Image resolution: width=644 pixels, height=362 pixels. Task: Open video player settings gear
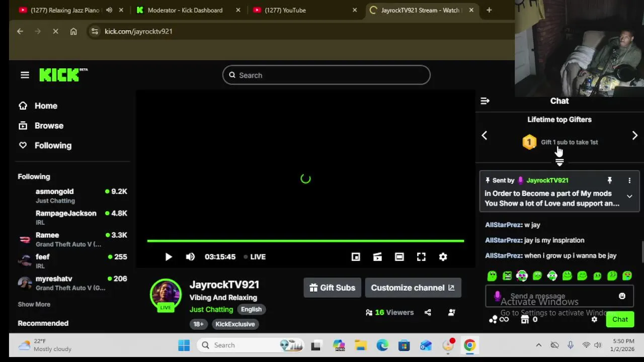443,257
